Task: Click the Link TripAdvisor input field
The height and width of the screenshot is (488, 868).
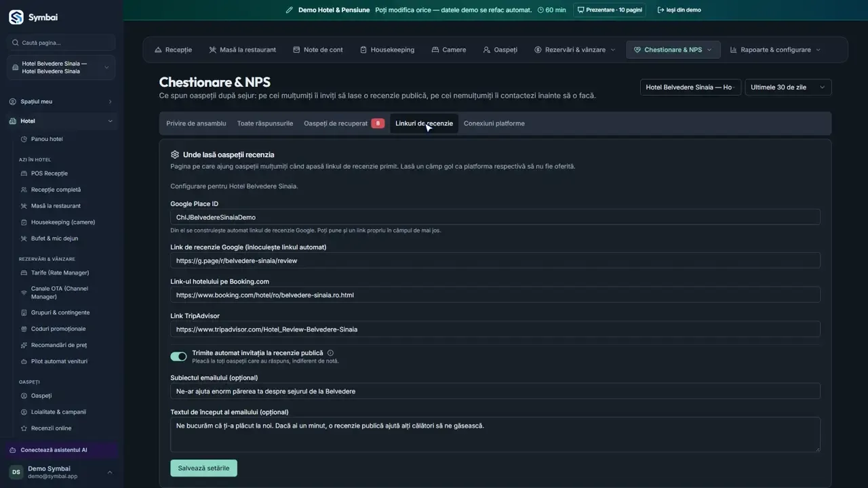Action: click(495, 329)
